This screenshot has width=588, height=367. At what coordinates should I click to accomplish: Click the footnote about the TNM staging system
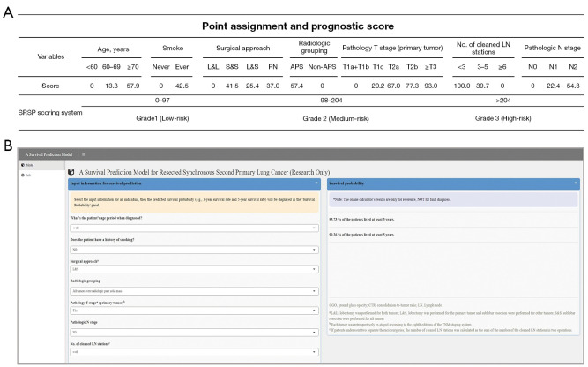(400, 325)
